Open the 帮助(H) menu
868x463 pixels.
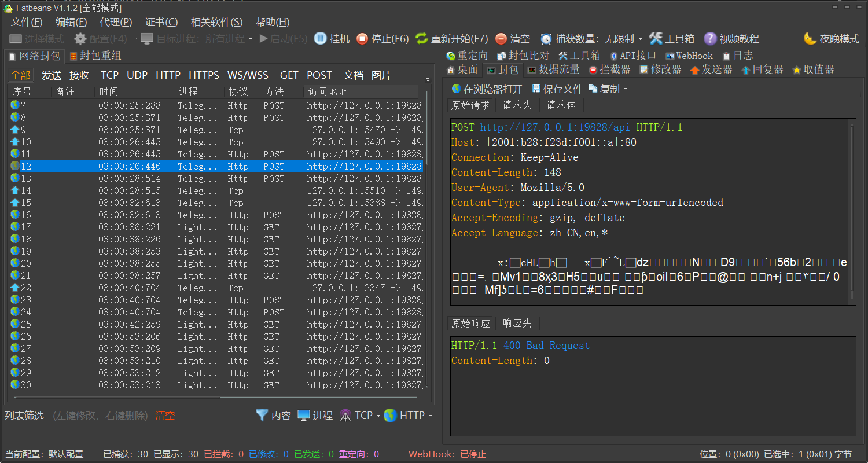[273, 22]
